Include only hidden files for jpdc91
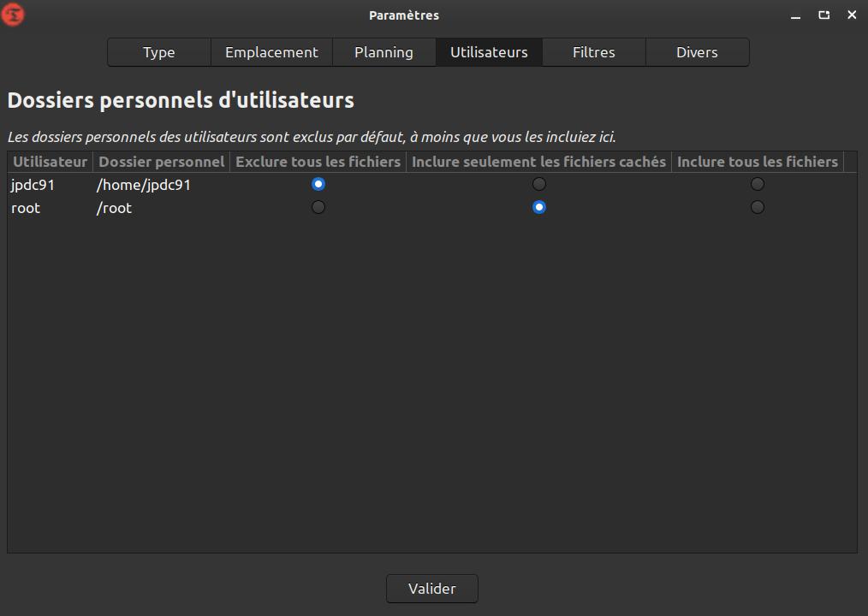 pyautogui.click(x=538, y=184)
